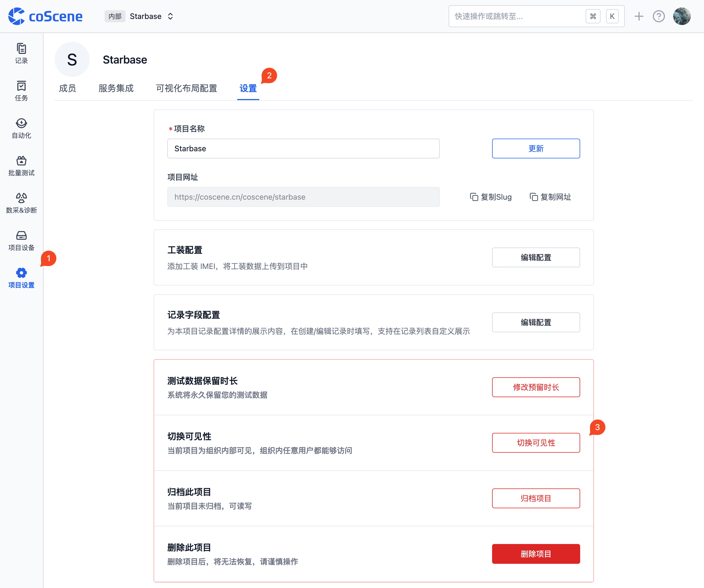
Task: Click the copy icon beside 复制网址
Action: 533,197
